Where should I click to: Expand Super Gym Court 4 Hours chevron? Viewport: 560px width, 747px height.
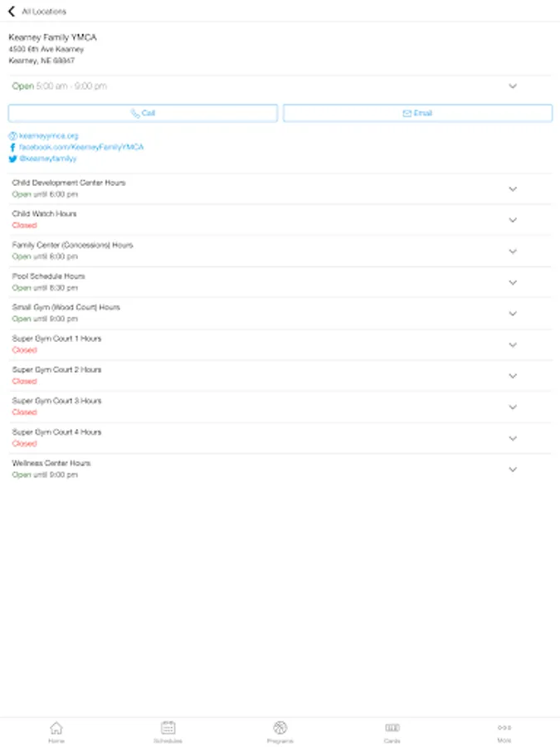point(513,438)
